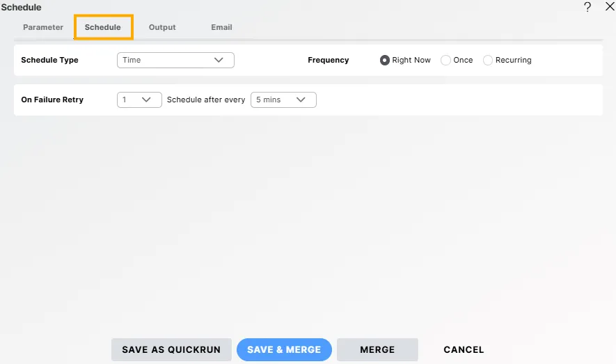Expand the Schedule Type dropdown showing Time
Screen dimensions: 616x364
[x=175, y=60]
